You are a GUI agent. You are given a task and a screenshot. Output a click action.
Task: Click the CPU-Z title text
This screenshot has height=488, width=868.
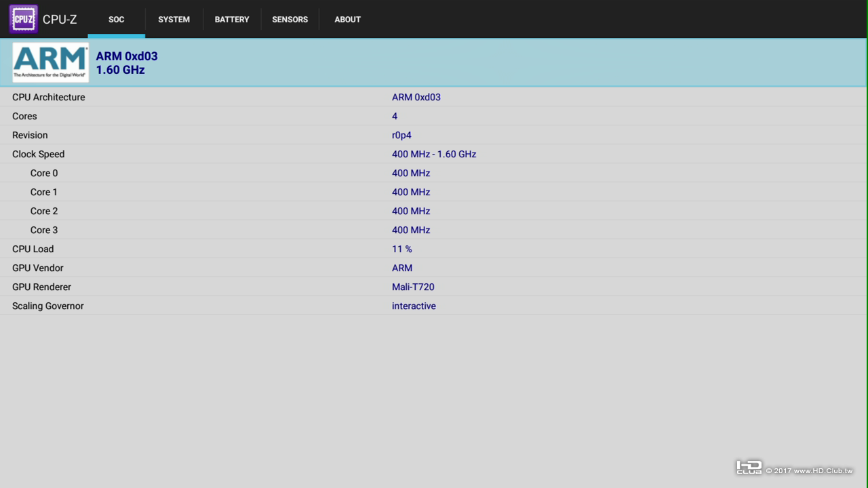coord(60,19)
